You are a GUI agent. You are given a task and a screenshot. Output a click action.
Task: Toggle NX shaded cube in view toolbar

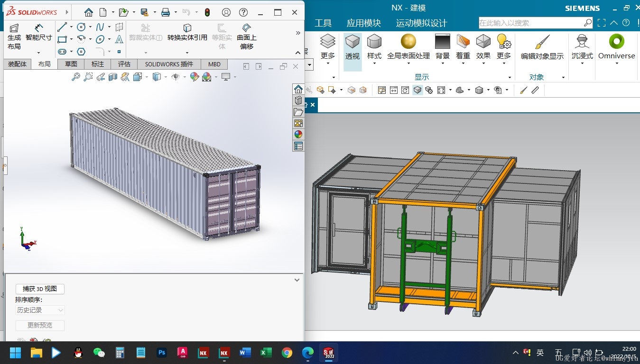coord(417,90)
